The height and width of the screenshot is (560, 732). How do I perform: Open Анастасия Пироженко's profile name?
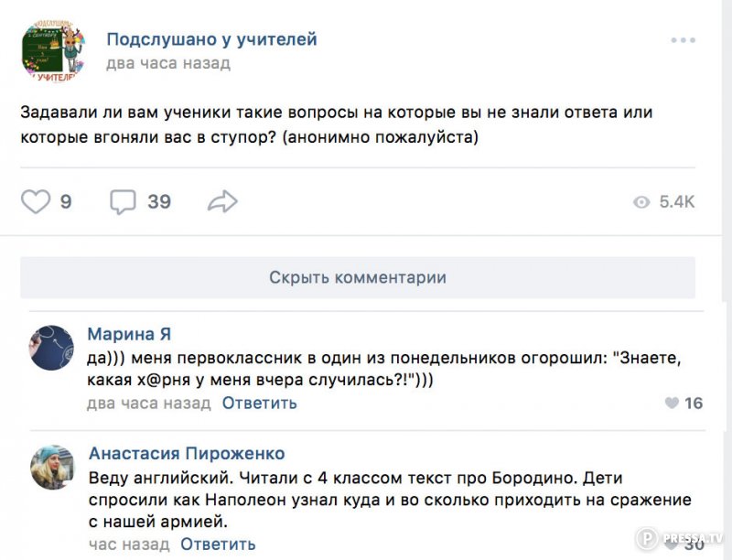pyautogui.click(x=187, y=454)
